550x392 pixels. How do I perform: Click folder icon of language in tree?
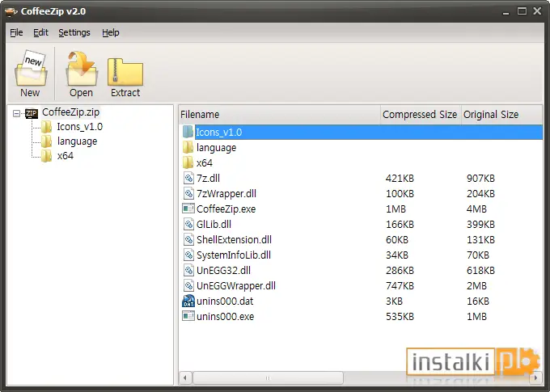[x=46, y=141]
